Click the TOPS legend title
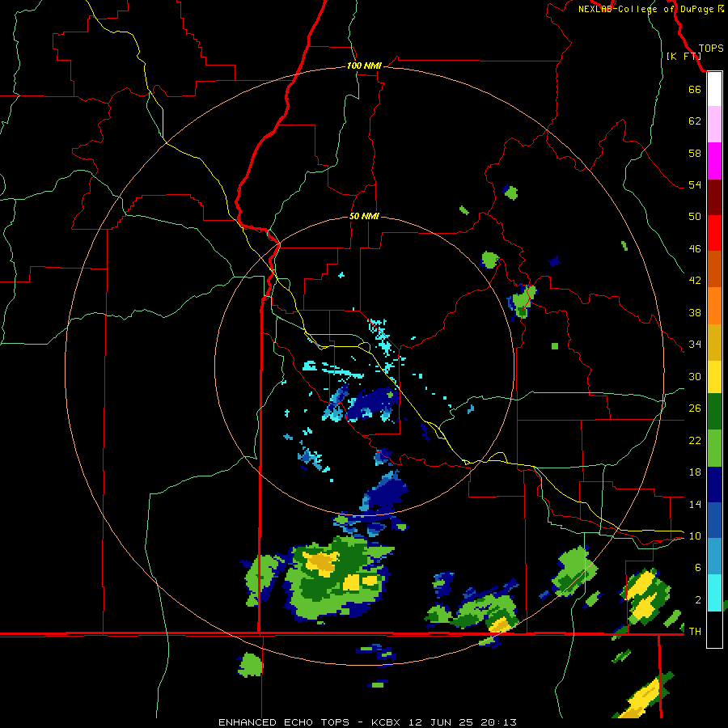 tap(711, 49)
